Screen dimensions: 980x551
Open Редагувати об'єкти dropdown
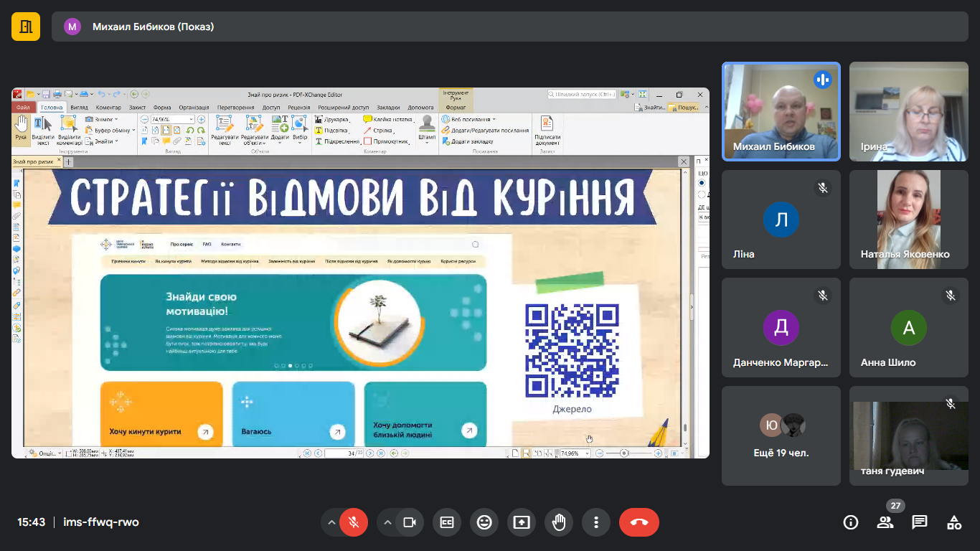coord(264,143)
